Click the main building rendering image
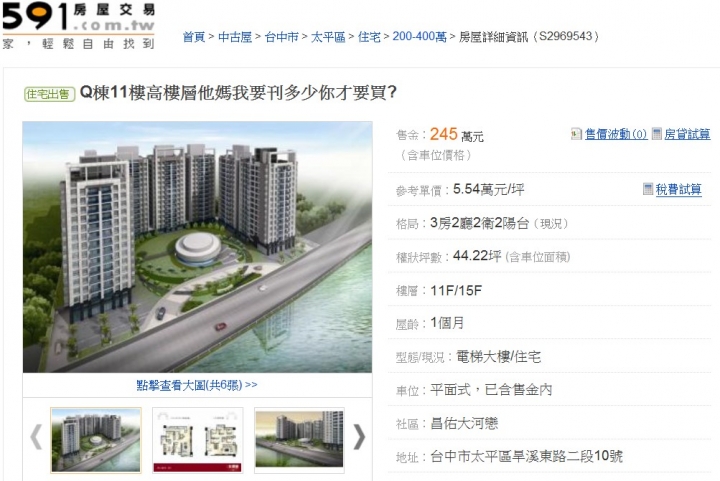The height and width of the screenshot is (481, 720). (x=197, y=247)
